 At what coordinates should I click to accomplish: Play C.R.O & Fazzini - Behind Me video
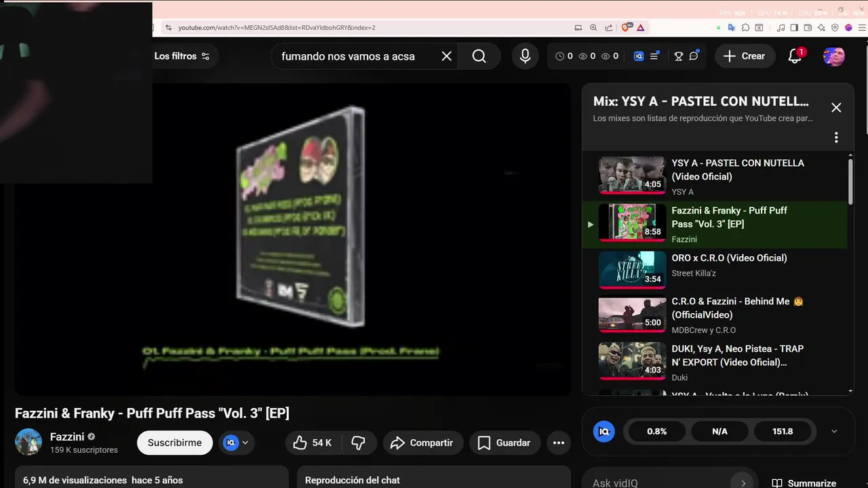point(715,316)
